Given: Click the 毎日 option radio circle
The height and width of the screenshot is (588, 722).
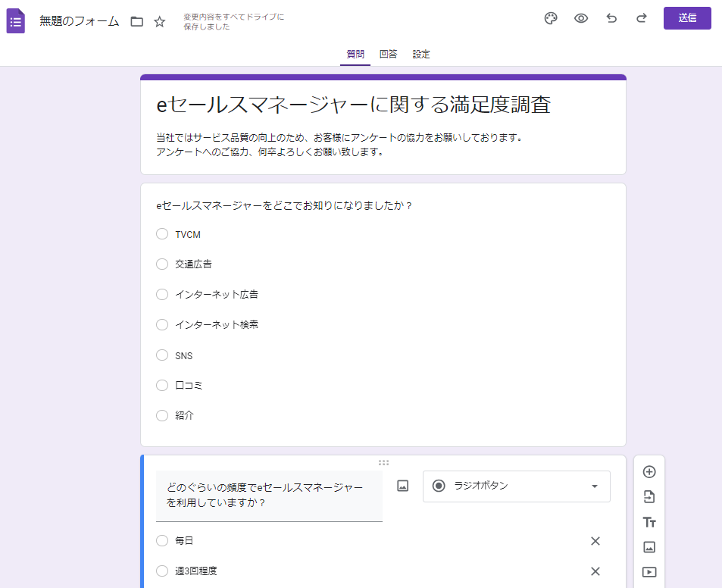Looking at the screenshot, I should tap(162, 540).
